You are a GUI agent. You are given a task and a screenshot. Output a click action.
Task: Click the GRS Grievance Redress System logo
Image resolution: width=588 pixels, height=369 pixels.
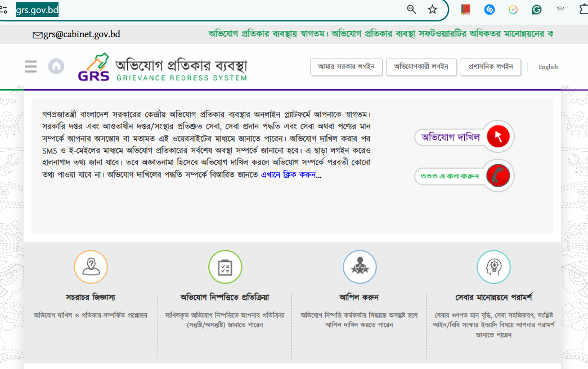tap(163, 67)
